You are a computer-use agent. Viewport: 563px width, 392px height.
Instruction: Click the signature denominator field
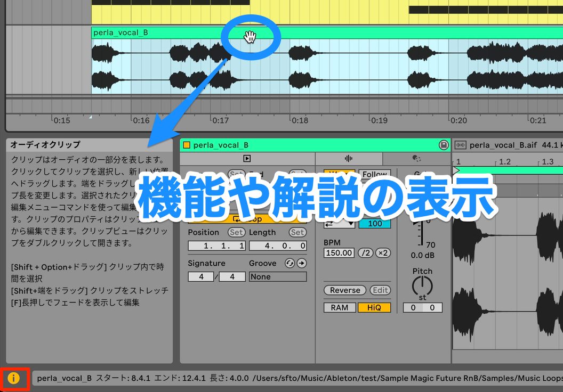[232, 276]
